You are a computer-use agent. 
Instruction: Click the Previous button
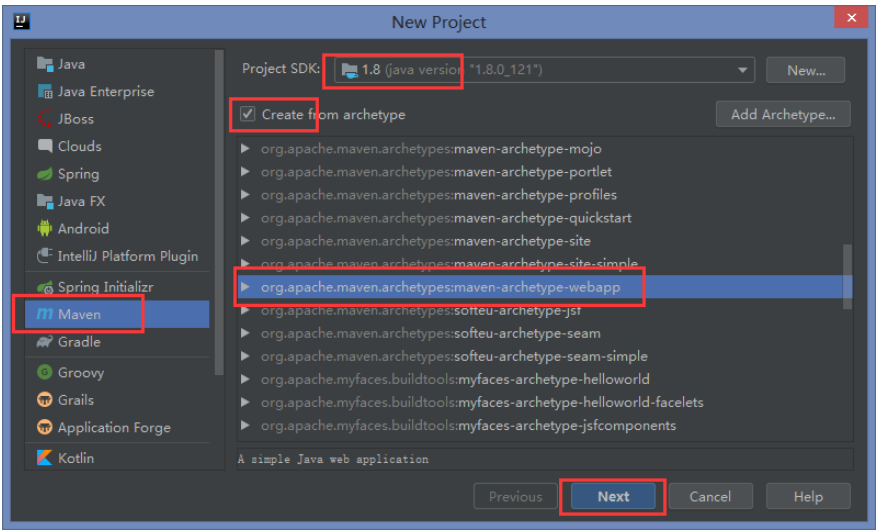[x=515, y=497]
